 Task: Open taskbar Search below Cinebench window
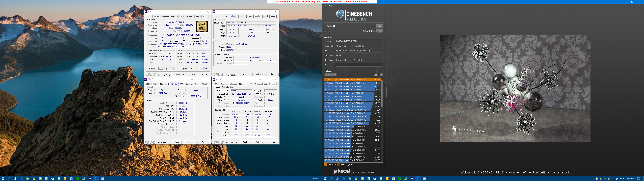(331, 178)
